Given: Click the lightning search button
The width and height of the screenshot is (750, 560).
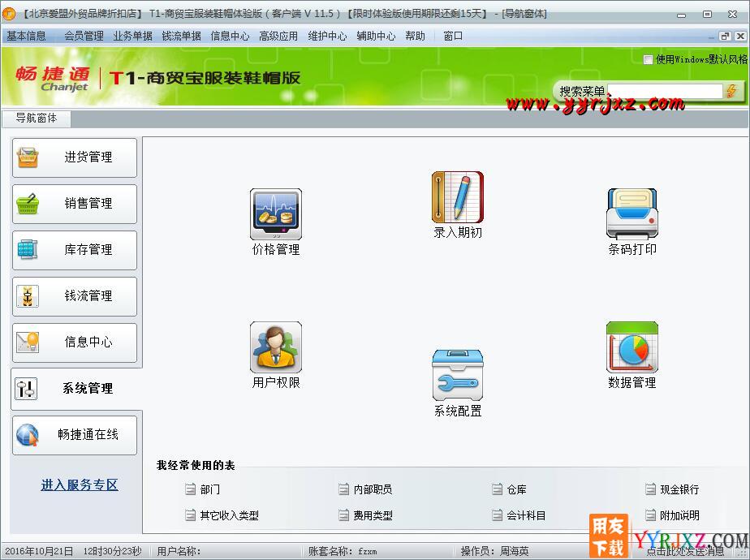Looking at the screenshot, I should click(731, 91).
